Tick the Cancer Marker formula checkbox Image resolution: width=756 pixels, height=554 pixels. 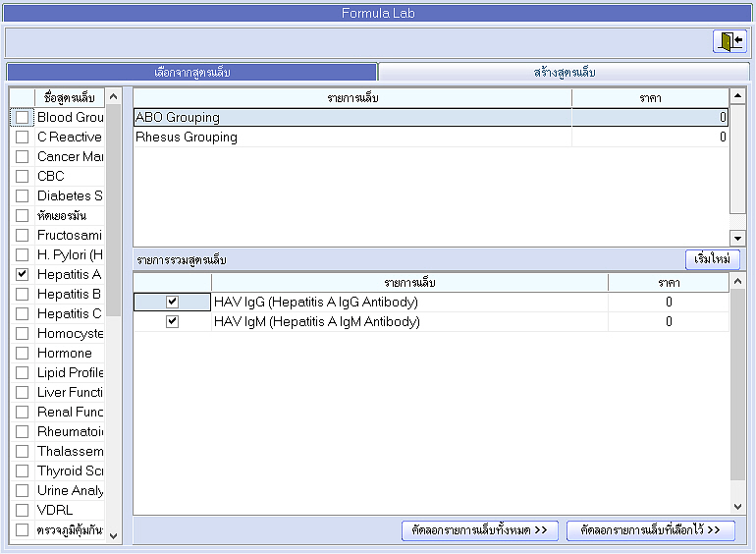[x=23, y=157]
